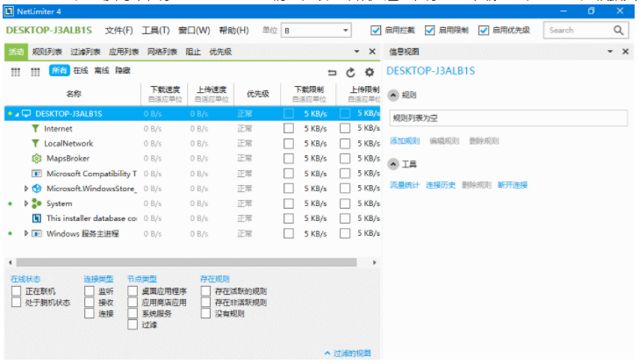Click the DESKTOP-J3ALB1S computer icon in list
Viewport: 639px width, 364px height.
(26, 114)
